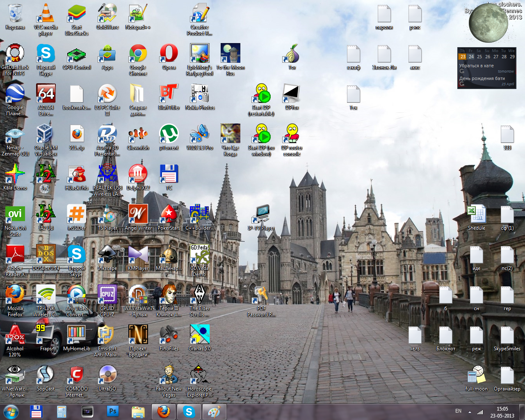Launch DOSBox 0.74 shortcut
525x420 pixels.
click(x=46, y=258)
